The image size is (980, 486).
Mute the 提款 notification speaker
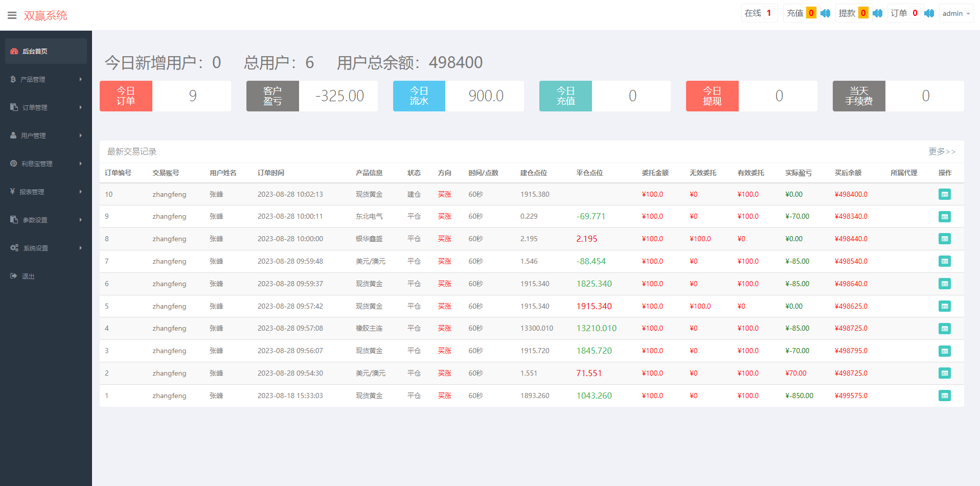tap(878, 13)
